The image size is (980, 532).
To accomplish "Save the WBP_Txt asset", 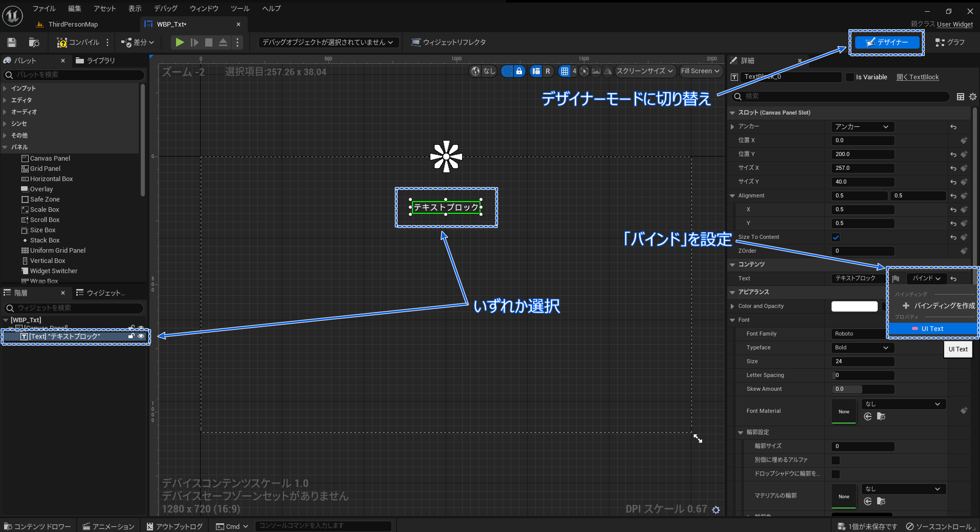I will tap(11, 42).
